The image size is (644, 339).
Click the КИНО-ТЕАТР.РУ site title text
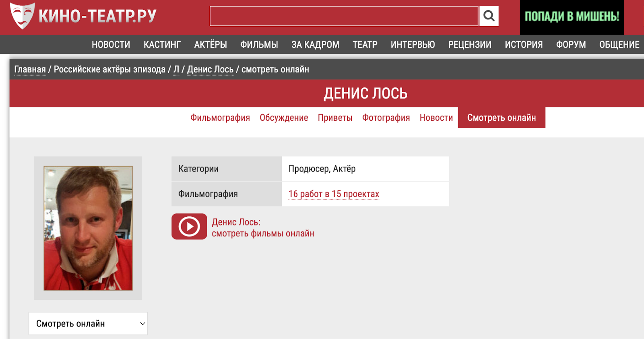coord(97,16)
